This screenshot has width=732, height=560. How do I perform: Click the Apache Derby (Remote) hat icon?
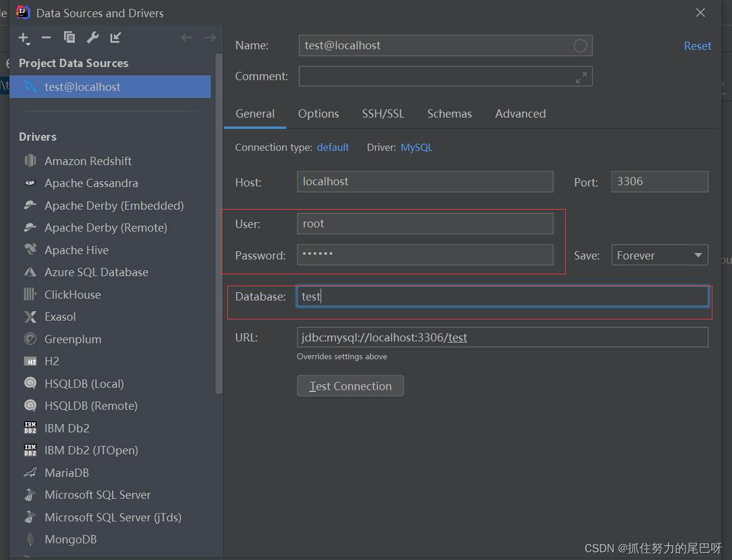tap(30, 228)
